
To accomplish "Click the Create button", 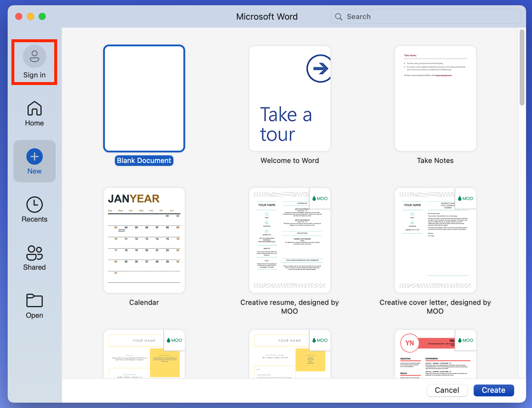I will (x=494, y=390).
